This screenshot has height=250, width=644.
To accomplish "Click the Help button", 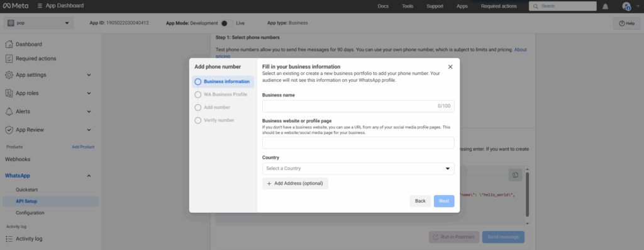I will [x=626, y=23].
